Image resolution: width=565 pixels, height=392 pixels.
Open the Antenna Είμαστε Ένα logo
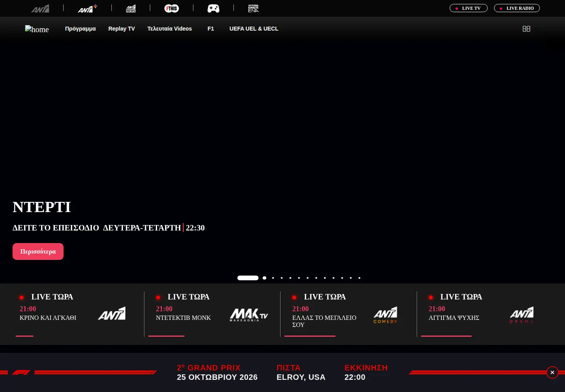point(253,8)
